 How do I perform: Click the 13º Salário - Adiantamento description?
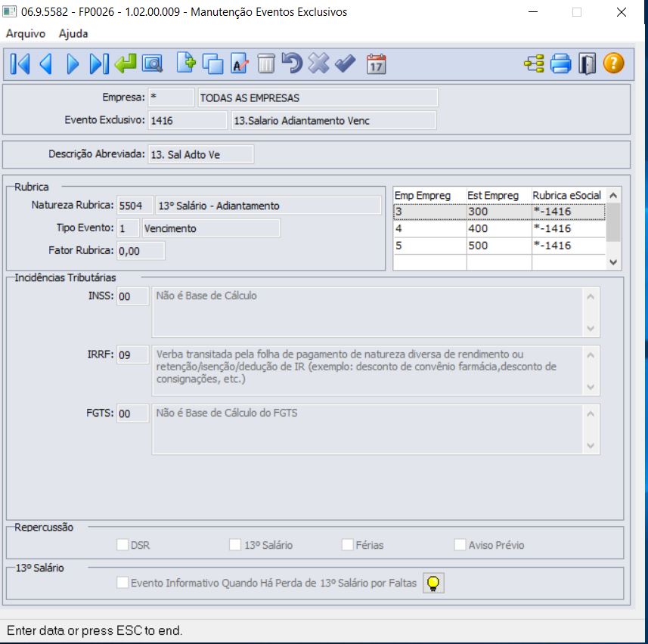tap(268, 206)
